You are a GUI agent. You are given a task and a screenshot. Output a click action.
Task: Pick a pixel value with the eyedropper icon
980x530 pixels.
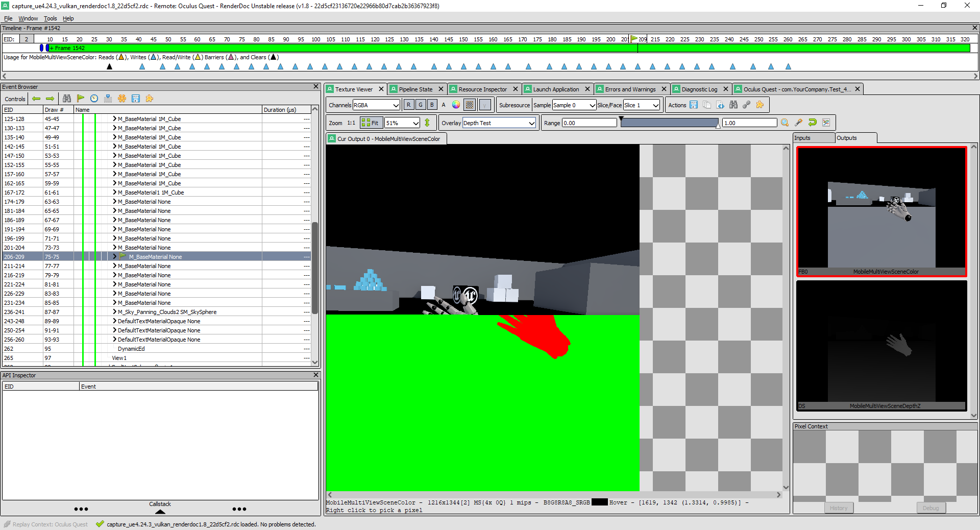point(798,123)
